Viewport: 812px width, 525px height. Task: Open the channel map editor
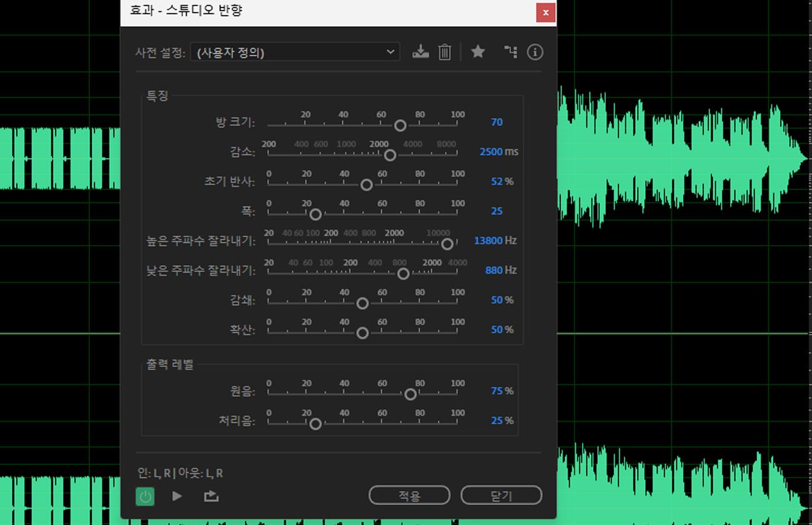511,52
